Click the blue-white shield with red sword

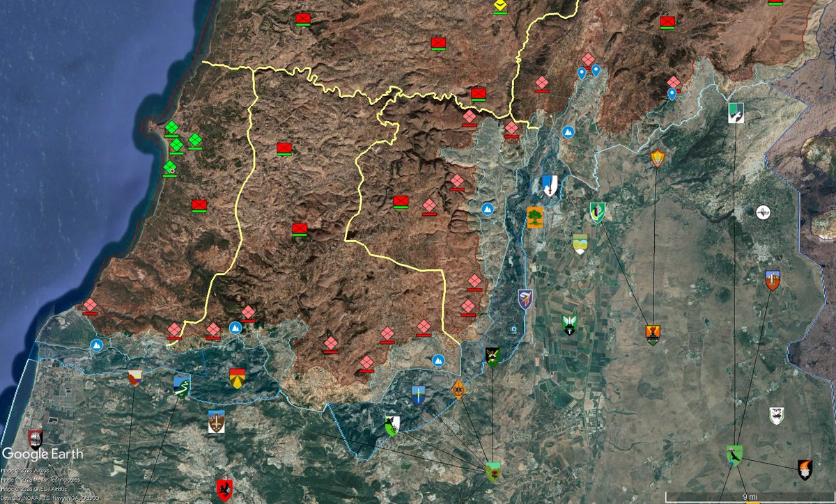(x=550, y=185)
